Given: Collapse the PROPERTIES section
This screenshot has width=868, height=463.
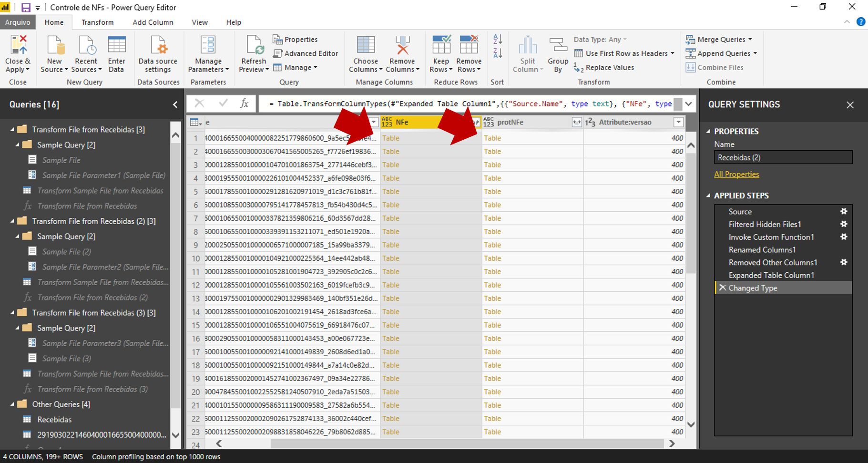Looking at the screenshot, I should click(708, 131).
